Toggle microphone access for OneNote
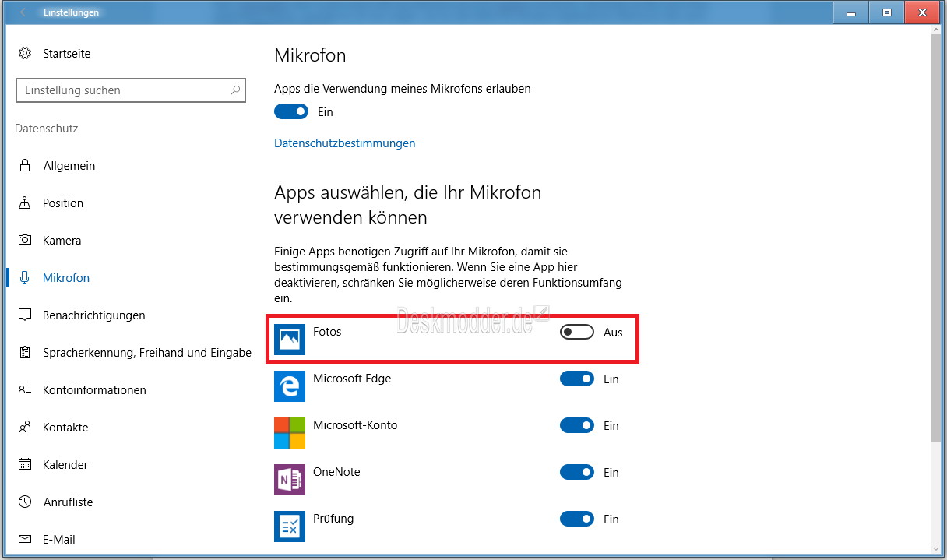This screenshot has width=947, height=560. [x=577, y=472]
